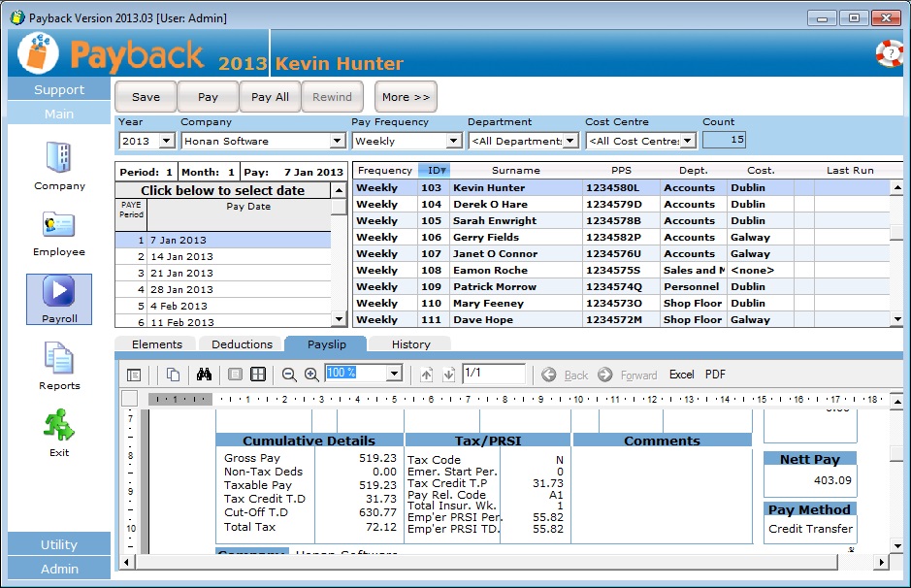The height and width of the screenshot is (588, 911).
Task: Zoom out with the minus magnifier
Action: 289,375
